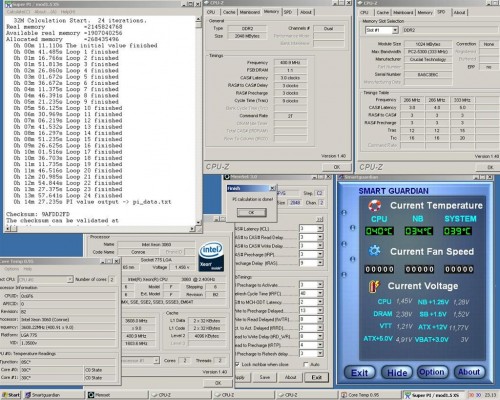Click OK in the CPU-Z CPU window
The width and height of the screenshot is (500, 400).
coord(218,383)
